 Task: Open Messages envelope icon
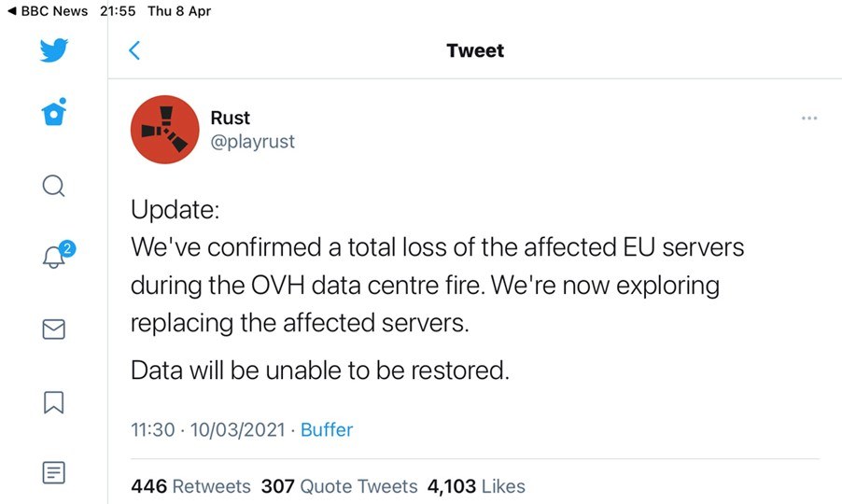[x=54, y=329]
